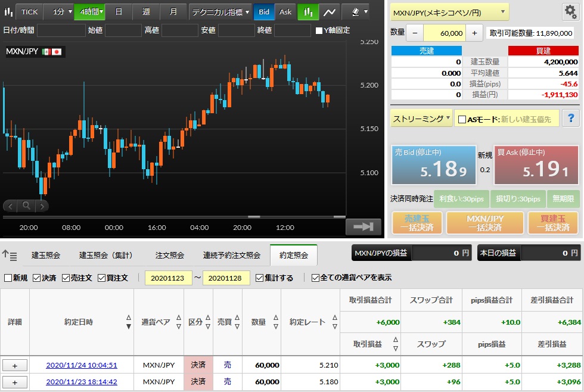Click the chart magnifier zoom icon
This screenshot has height=392, width=584.
point(26,206)
